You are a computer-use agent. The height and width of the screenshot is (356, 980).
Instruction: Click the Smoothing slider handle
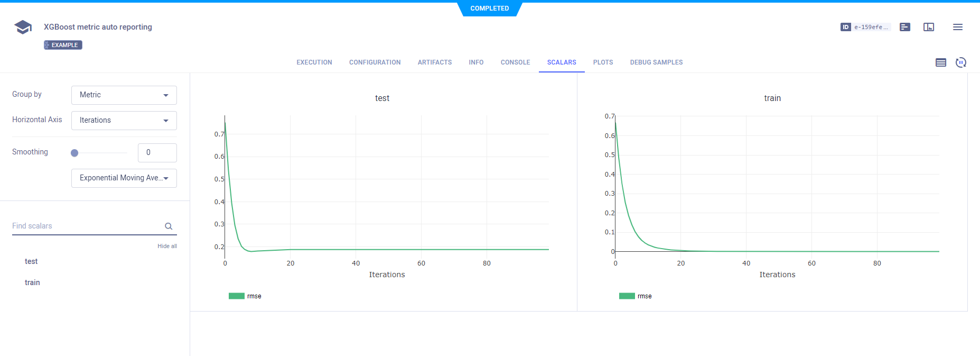point(74,153)
